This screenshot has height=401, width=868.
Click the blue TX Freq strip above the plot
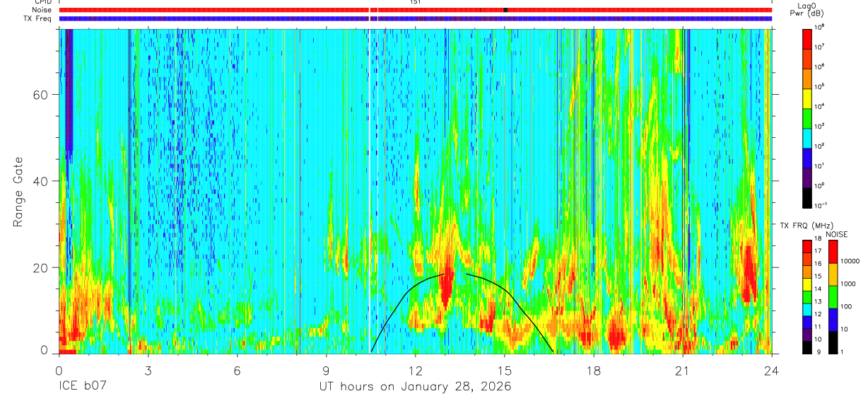pyautogui.click(x=416, y=18)
